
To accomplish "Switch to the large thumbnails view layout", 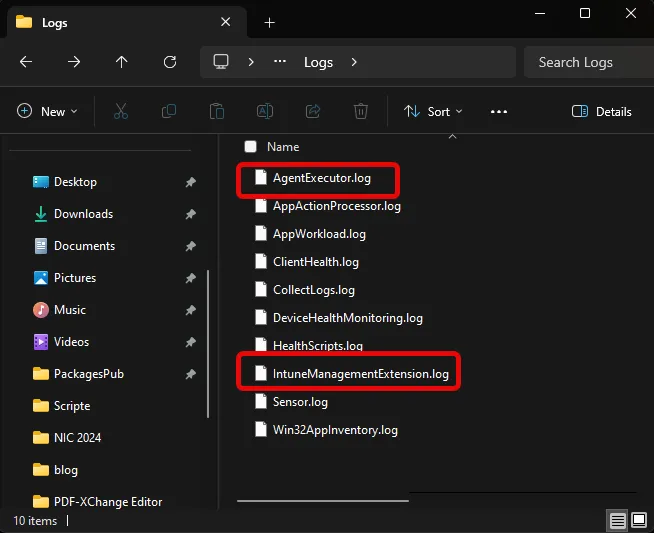I will point(639,520).
